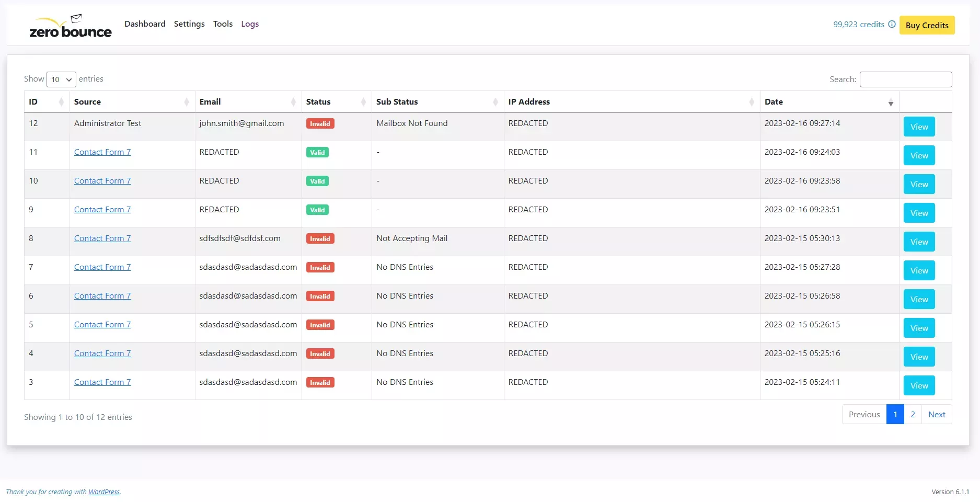Viewport: 980px width, 502px height.
Task: Open the Dashboard menu item
Action: click(145, 24)
